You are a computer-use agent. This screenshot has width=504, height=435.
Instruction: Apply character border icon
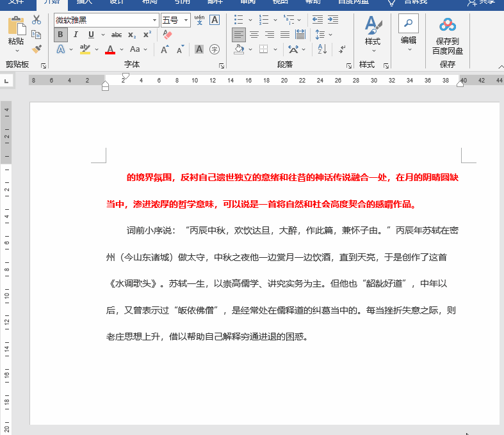click(215, 20)
